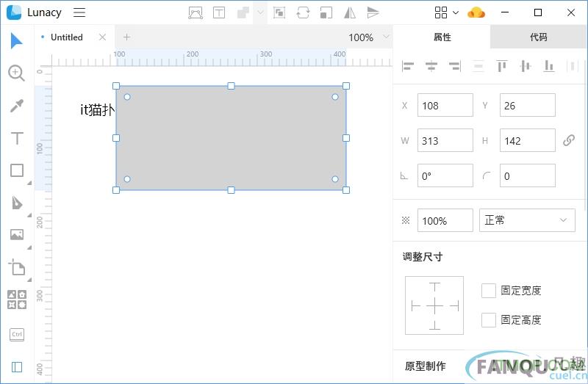Click the boolean union toolbar icon
588x384 pixels.
pyautogui.click(x=243, y=12)
